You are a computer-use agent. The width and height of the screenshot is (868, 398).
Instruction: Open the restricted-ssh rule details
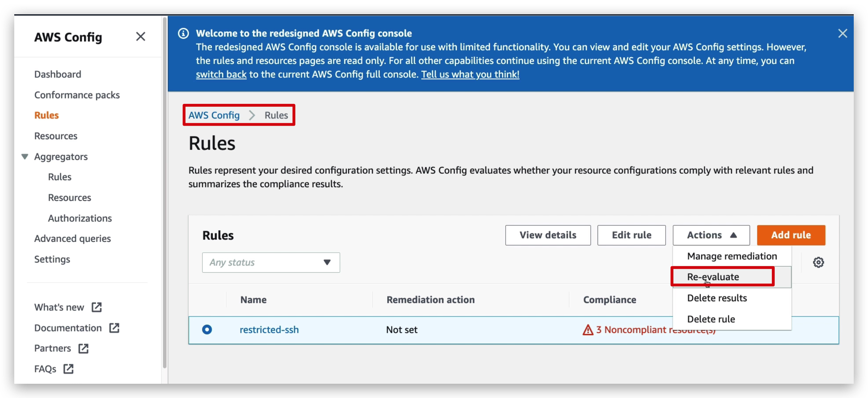coord(269,330)
